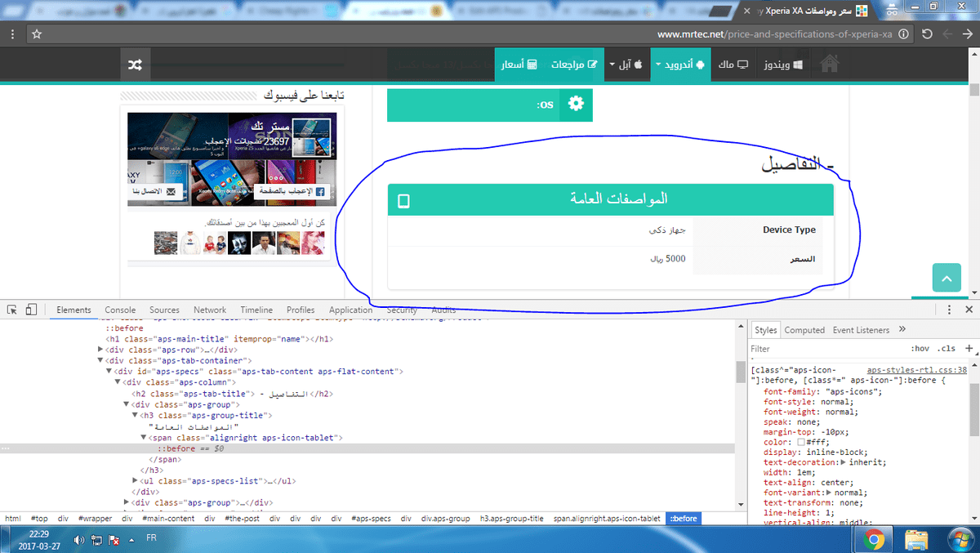Expand the text-decoration property triangle
Screen dimensions: 980x553
pyautogui.click(x=844, y=462)
